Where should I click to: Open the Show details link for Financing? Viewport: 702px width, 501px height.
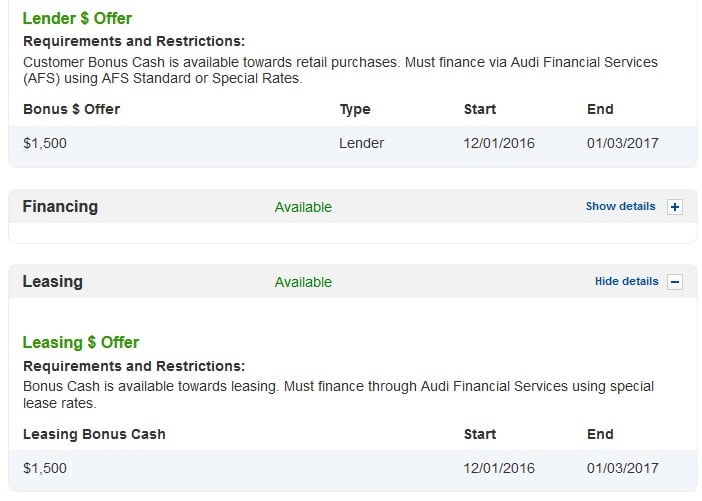(x=620, y=206)
